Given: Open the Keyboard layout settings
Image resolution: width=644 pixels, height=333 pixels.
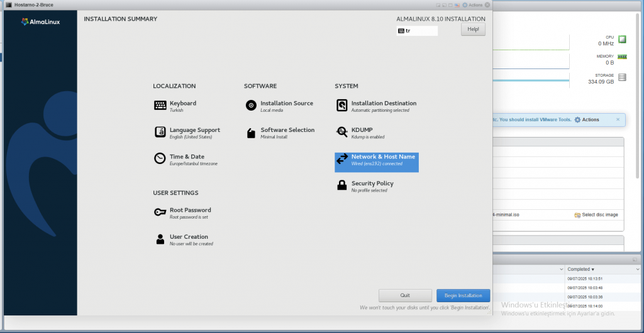Looking at the screenshot, I should tap(175, 106).
